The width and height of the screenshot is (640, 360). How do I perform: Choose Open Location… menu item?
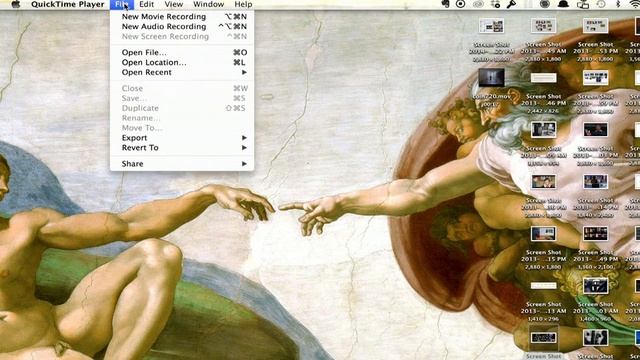click(182, 62)
